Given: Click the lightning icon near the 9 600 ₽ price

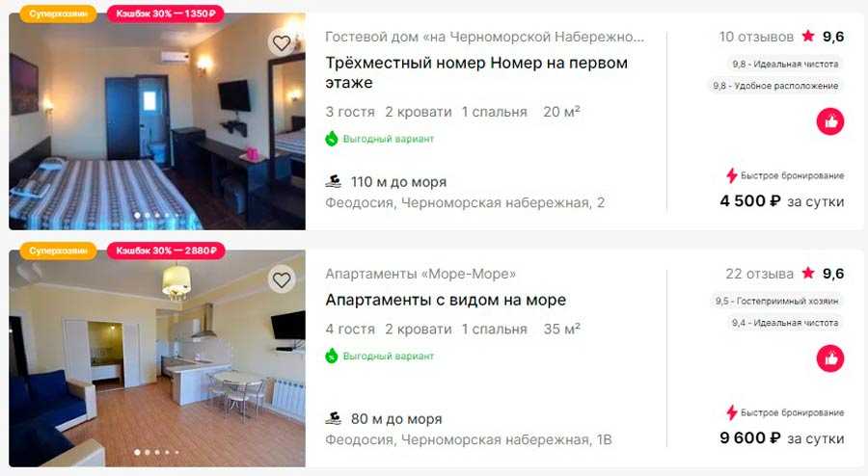Looking at the screenshot, I should pos(732,413).
